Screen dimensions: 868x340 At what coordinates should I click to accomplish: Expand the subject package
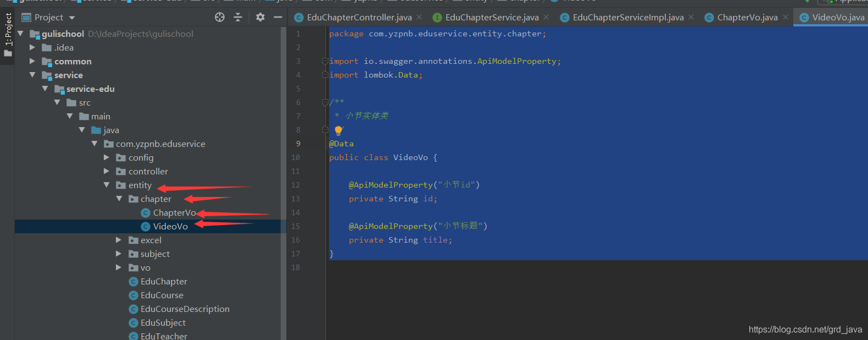[x=119, y=254]
